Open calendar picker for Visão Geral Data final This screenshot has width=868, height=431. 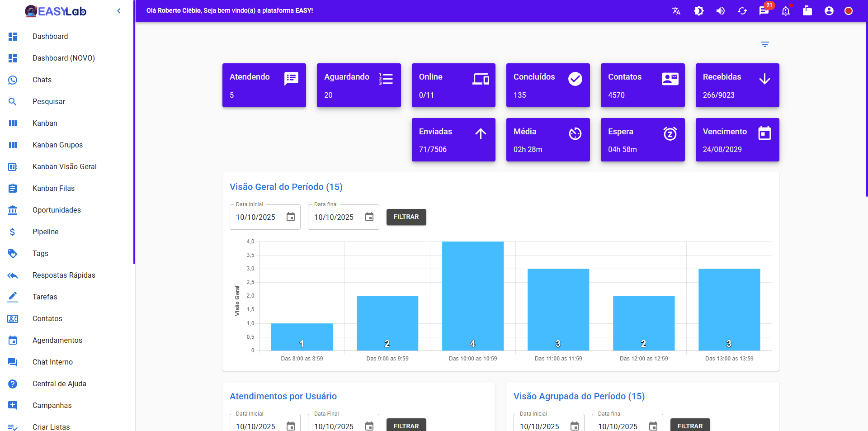369,217
